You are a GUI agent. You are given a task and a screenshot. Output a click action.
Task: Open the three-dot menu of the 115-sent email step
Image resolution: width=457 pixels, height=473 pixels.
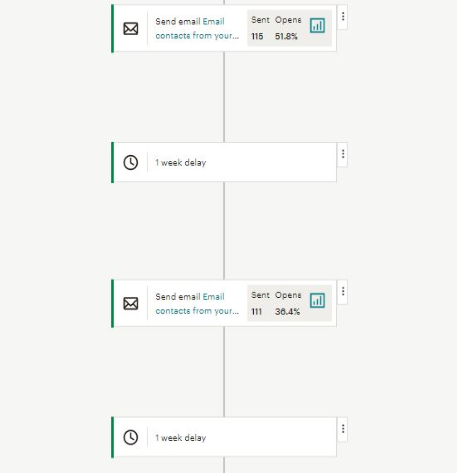click(x=343, y=17)
